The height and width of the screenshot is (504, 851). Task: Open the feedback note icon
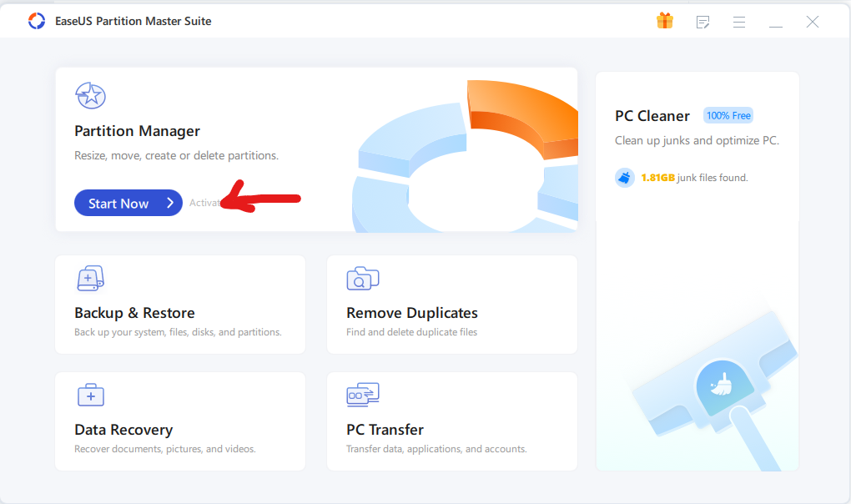(702, 22)
